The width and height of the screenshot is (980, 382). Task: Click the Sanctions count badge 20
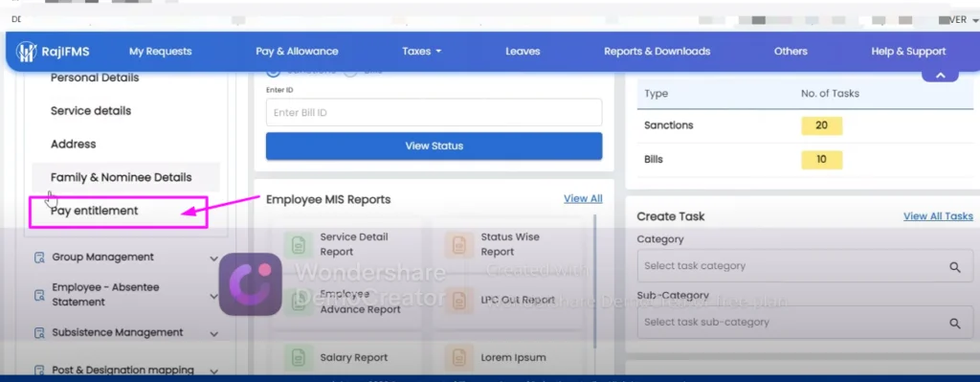click(x=822, y=125)
